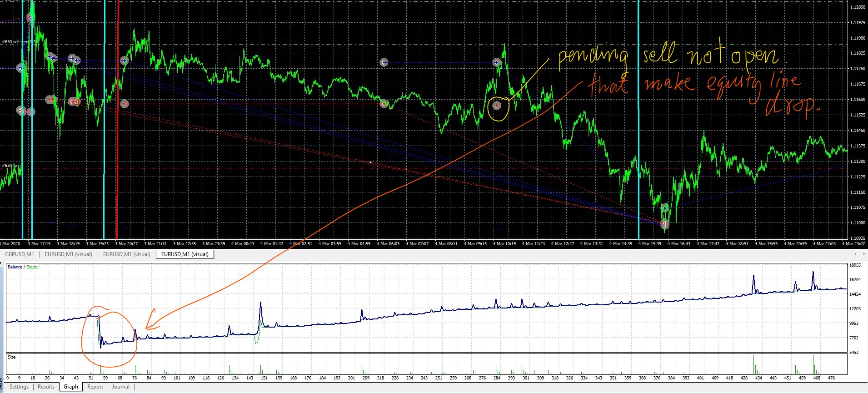Click the '4 Mar 23:07' time axis label
The image size is (868, 394).
coord(853,244)
